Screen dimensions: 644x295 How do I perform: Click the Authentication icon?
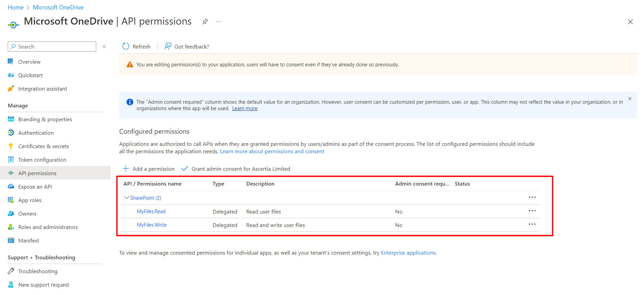(x=11, y=133)
